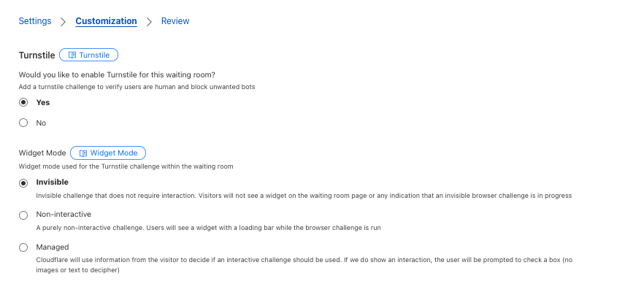Choose the Non-interactive widget mode radio button
The height and width of the screenshot is (292, 644).
(23, 215)
